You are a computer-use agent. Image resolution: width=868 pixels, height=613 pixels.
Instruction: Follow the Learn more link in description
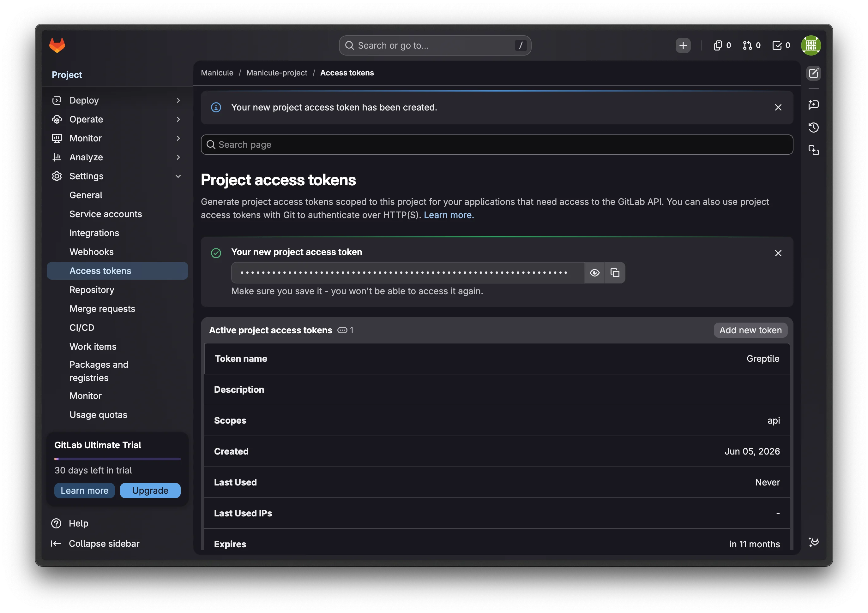448,215
